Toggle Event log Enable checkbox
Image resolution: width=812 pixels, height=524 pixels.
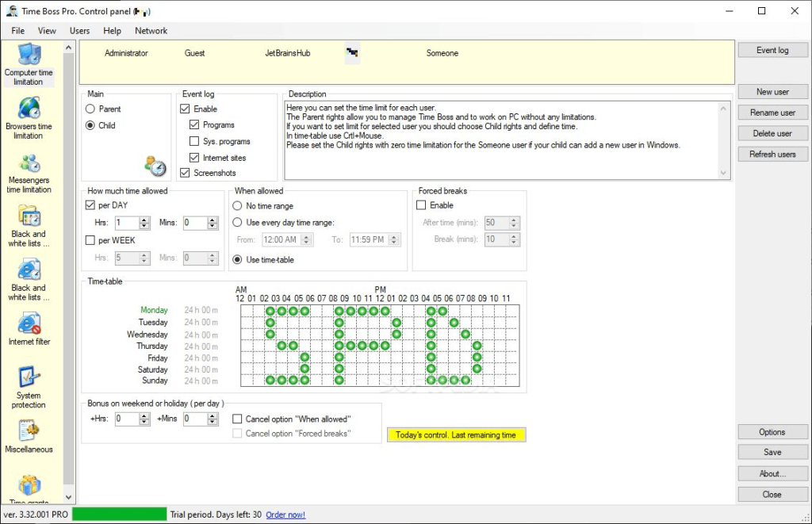point(185,109)
